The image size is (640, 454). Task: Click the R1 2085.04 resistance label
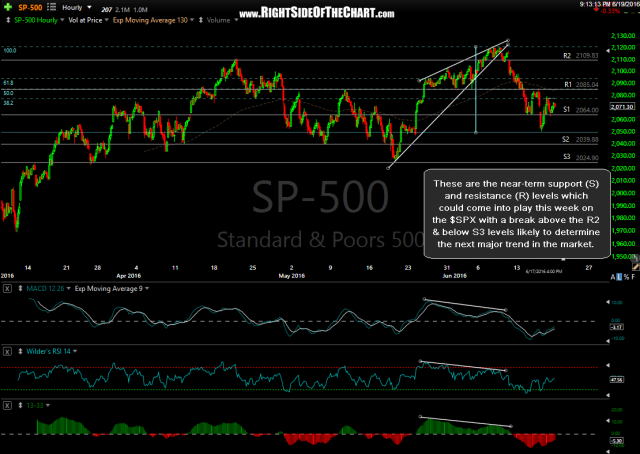(581, 85)
